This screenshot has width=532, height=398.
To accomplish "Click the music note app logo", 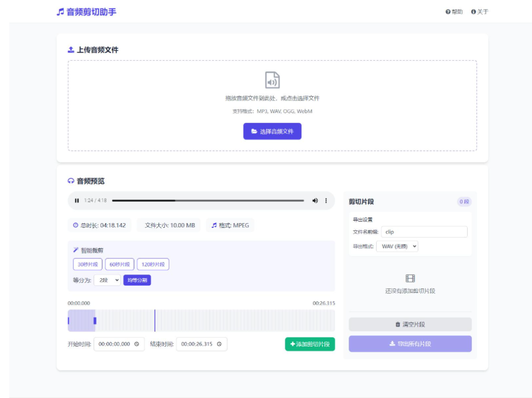I will [60, 11].
